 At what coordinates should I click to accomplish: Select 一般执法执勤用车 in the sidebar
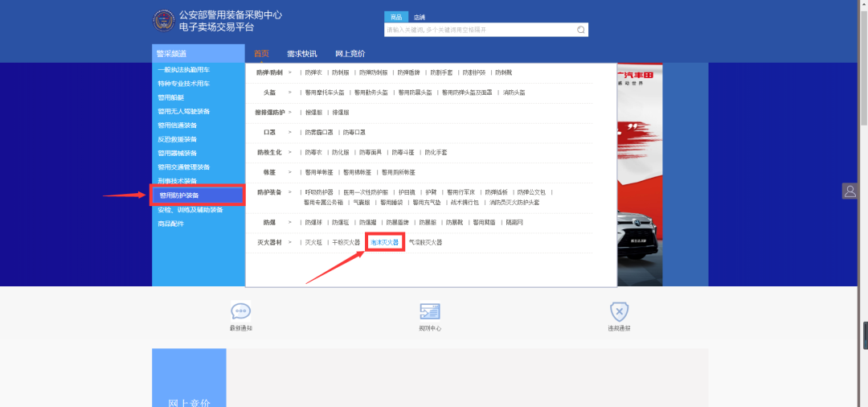184,70
